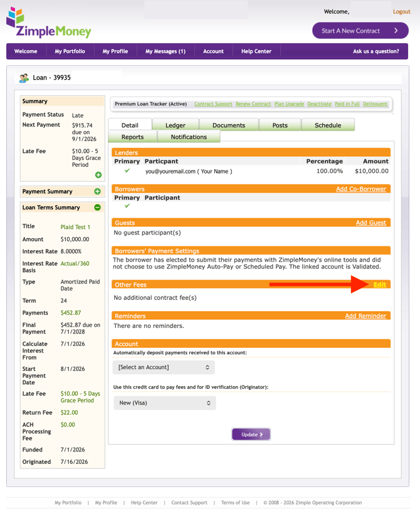Click Add Co-Borrower link
This screenshot has width=420, height=516.
coord(361,189)
